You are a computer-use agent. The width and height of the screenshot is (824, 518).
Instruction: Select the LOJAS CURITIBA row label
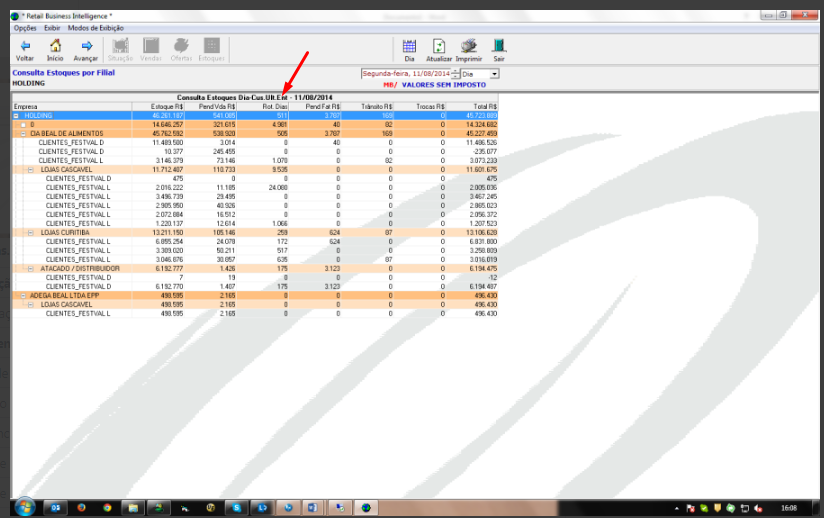click(65, 232)
